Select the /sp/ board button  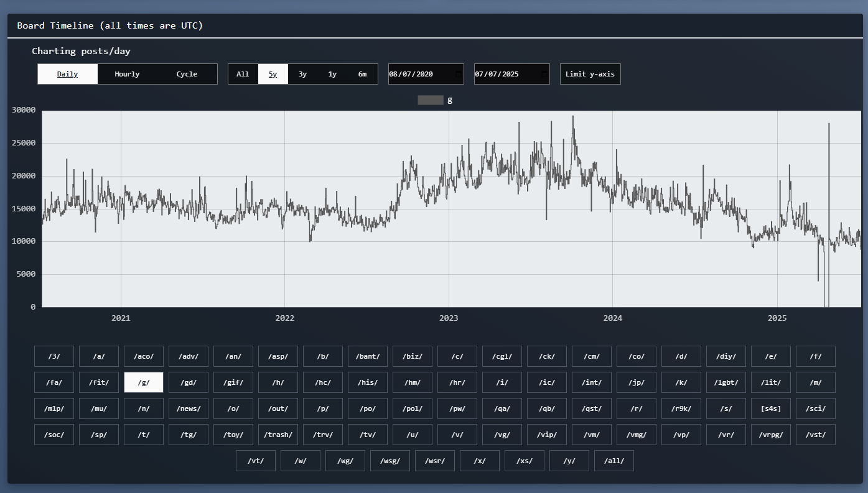(x=99, y=435)
